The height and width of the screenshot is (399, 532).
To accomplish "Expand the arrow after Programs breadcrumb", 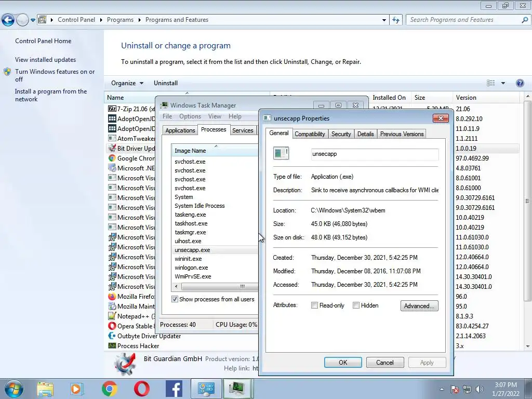I will [x=139, y=20].
